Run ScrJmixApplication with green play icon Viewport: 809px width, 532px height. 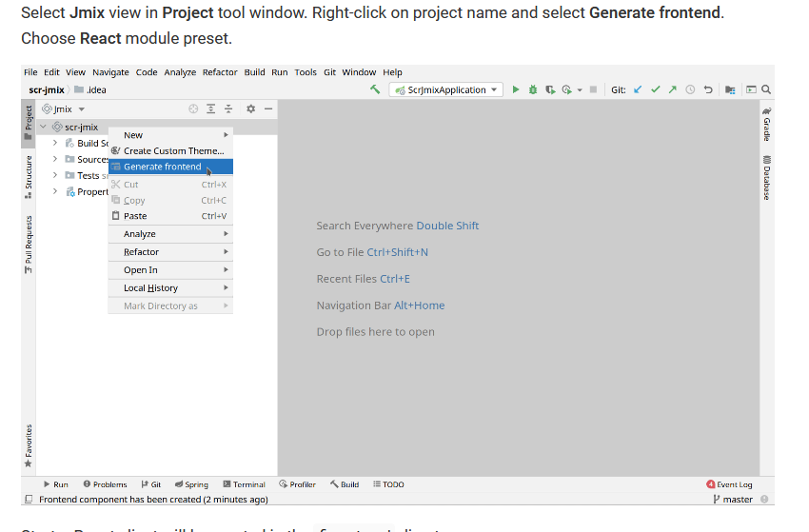(516, 89)
